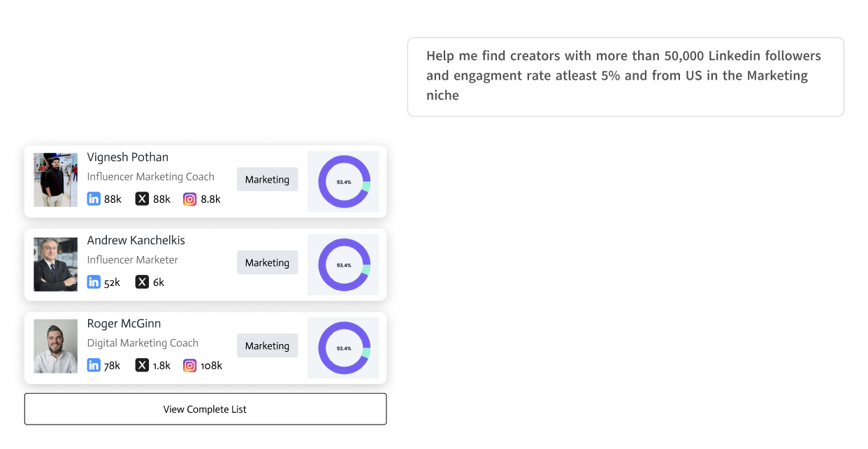Click Vignesh Pothan's 93.4% donut chart

tap(344, 182)
